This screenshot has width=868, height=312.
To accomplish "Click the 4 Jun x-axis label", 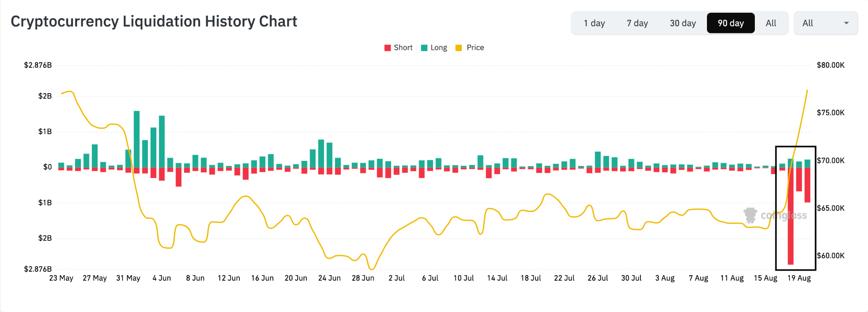I will pyautogui.click(x=162, y=278).
